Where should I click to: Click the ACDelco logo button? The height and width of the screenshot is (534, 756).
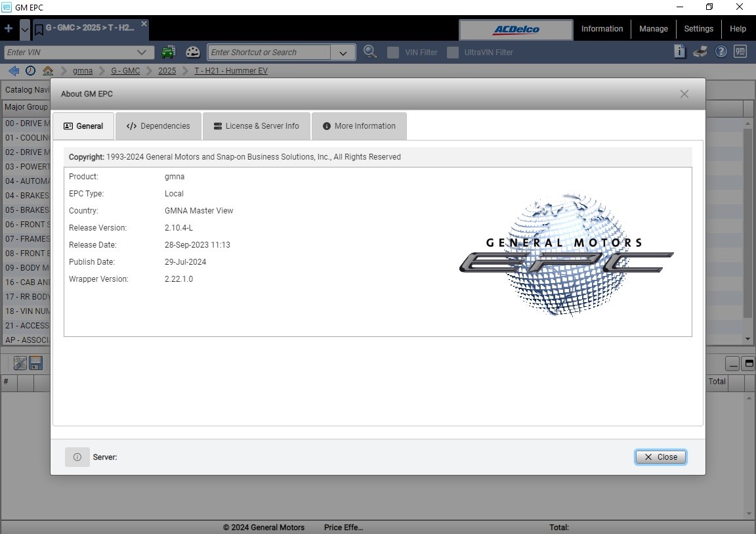[516, 30]
